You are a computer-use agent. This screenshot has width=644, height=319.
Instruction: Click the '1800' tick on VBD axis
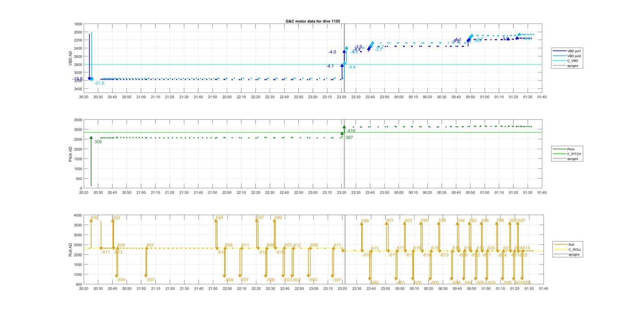[x=78, y=24]
